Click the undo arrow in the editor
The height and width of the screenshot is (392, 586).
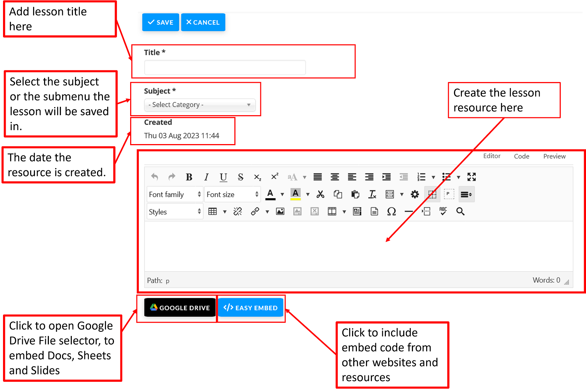pos(154,177)
